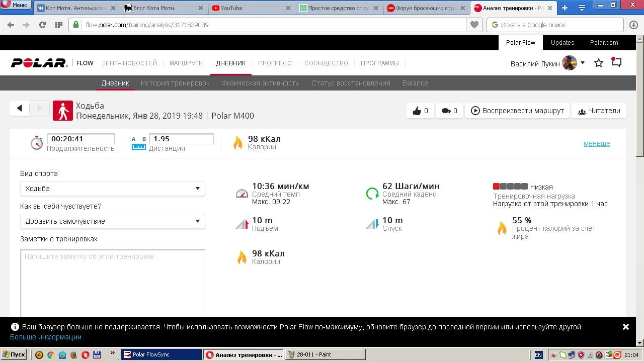Viewport: 644px width, 362px height.
Task: Open Polar FlowSync from the taskbar
Action: point(161,354)
